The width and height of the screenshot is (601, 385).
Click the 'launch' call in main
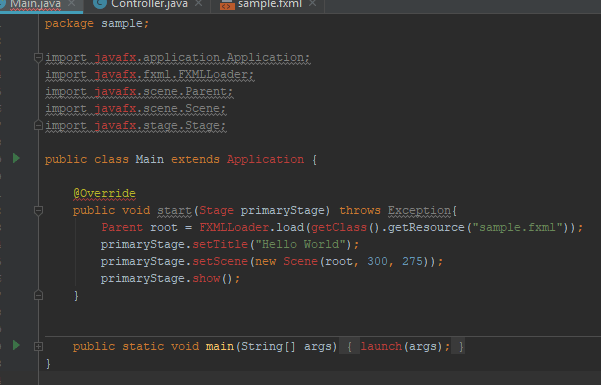381,347
